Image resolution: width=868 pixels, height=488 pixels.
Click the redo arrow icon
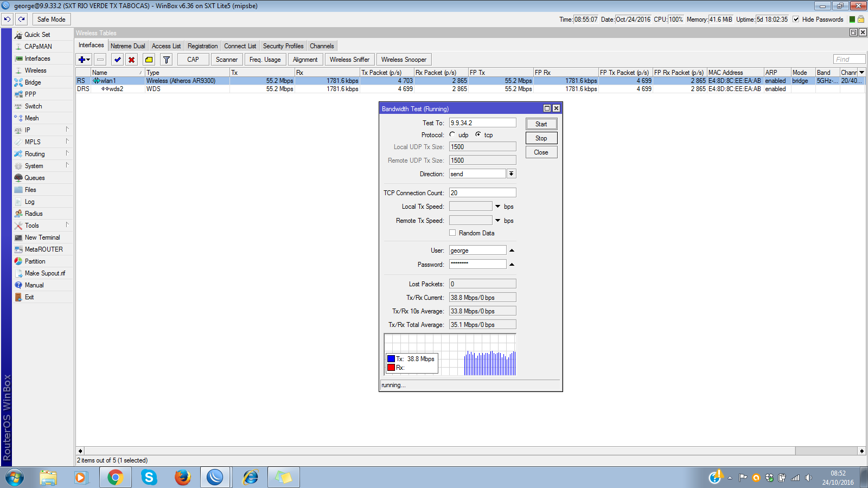(22, 19)
